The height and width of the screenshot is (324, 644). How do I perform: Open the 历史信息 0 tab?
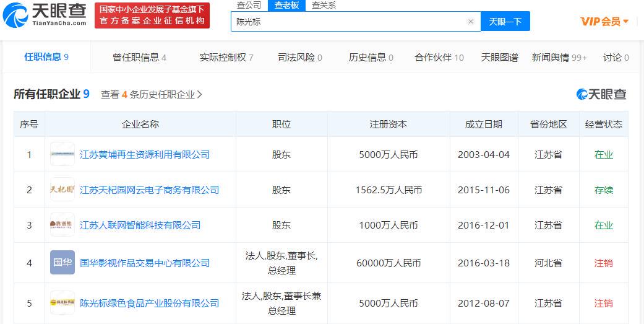(371, 58)
